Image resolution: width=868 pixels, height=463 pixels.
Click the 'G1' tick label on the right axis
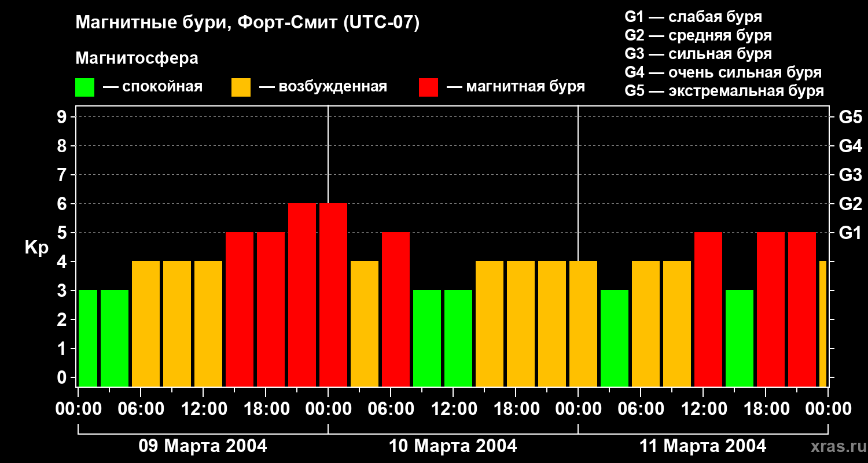click(x=851, y=233)
